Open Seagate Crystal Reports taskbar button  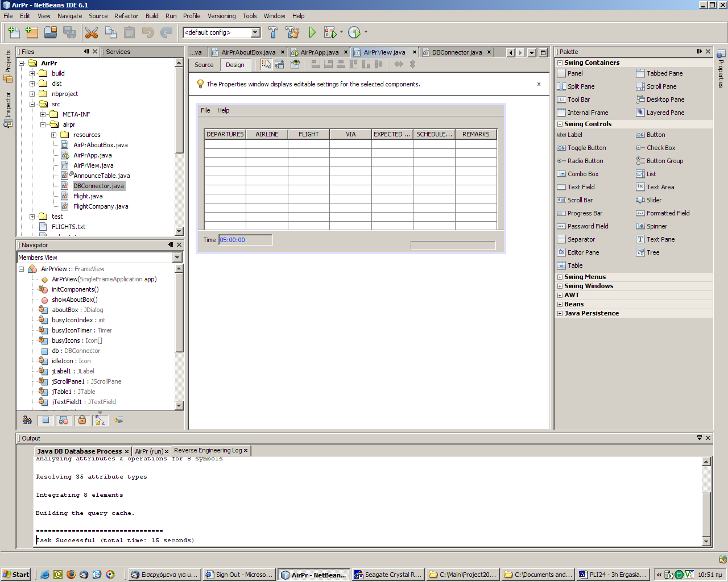click(x=388, y=575)
